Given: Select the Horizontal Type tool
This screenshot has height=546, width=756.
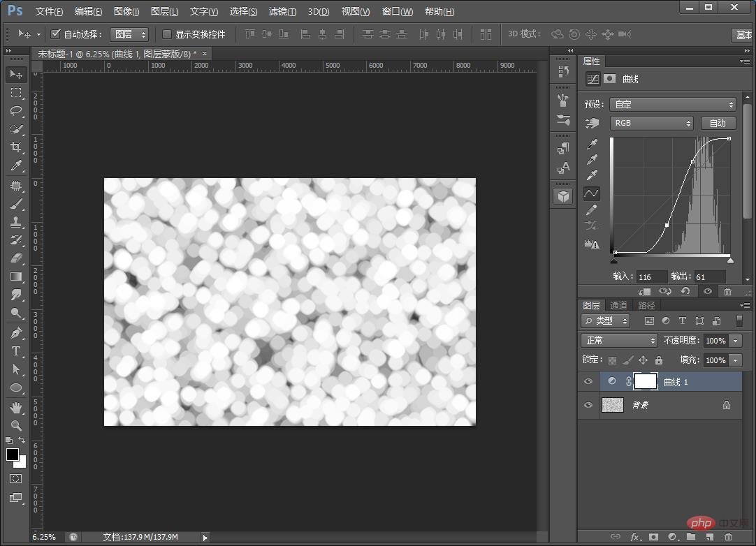Looking at the screenshot, I should click(16, 351).
